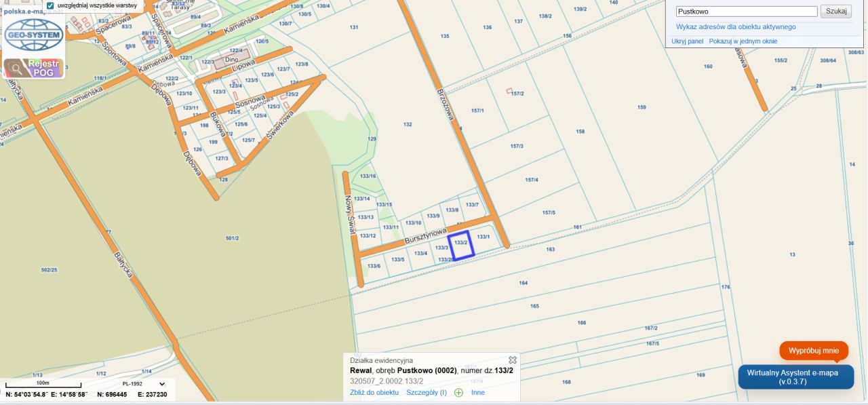
Task: Click northing value N: 696445
Action: coord(113,394)
